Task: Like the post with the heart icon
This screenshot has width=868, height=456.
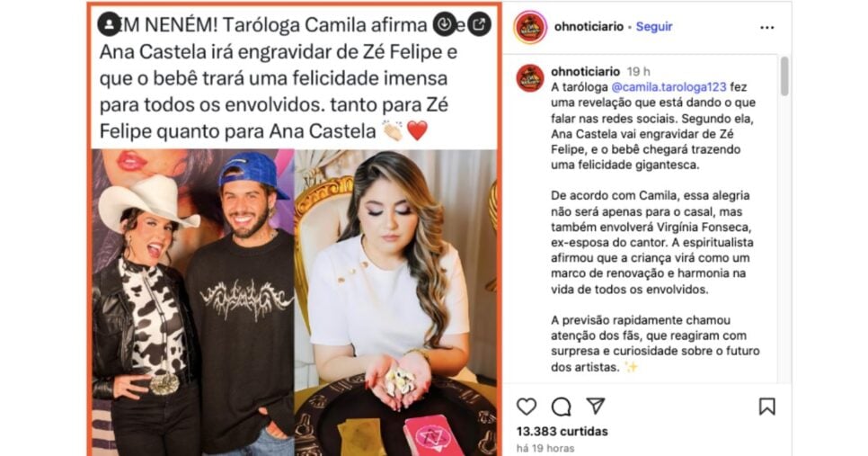Action: 527,407
